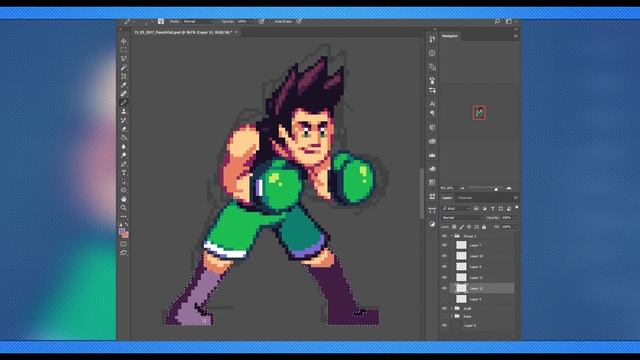Image resolution: width=640 pixels, height=360 pixels.
Task: Select the Eyedropper tool
Action: [x=123, y=85]
